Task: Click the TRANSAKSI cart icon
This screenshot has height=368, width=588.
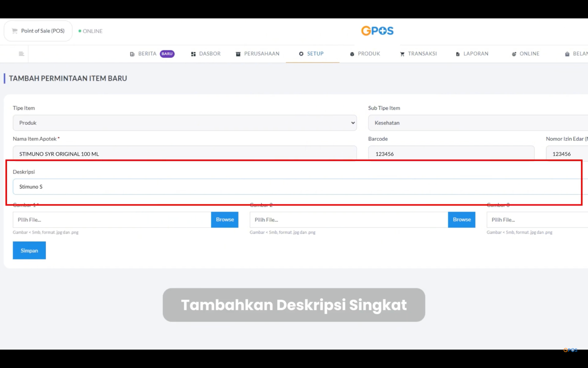Action: point(402,54)
